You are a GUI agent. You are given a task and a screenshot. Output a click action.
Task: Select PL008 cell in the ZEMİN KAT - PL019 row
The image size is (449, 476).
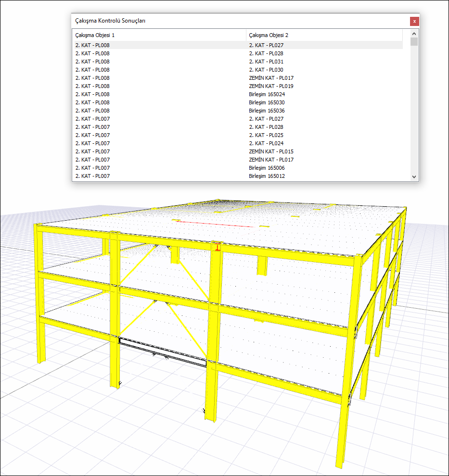pyautogui.click(x=92, y=86)
